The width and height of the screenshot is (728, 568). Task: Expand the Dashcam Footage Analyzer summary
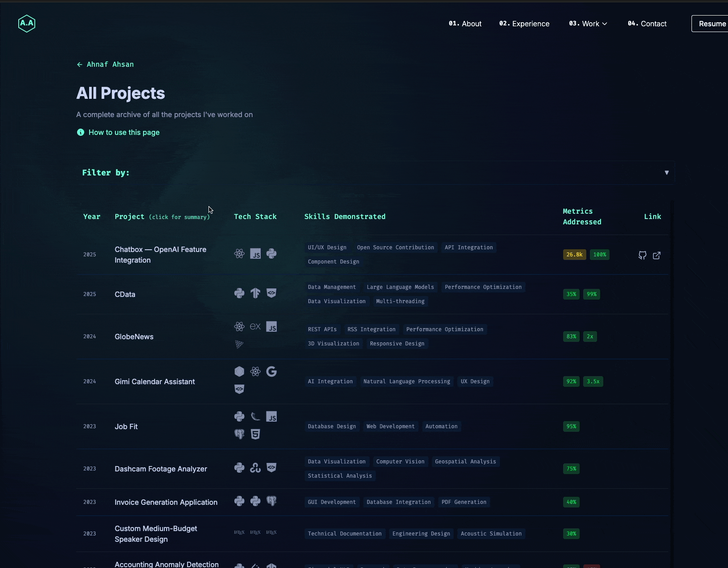[161, 469]
